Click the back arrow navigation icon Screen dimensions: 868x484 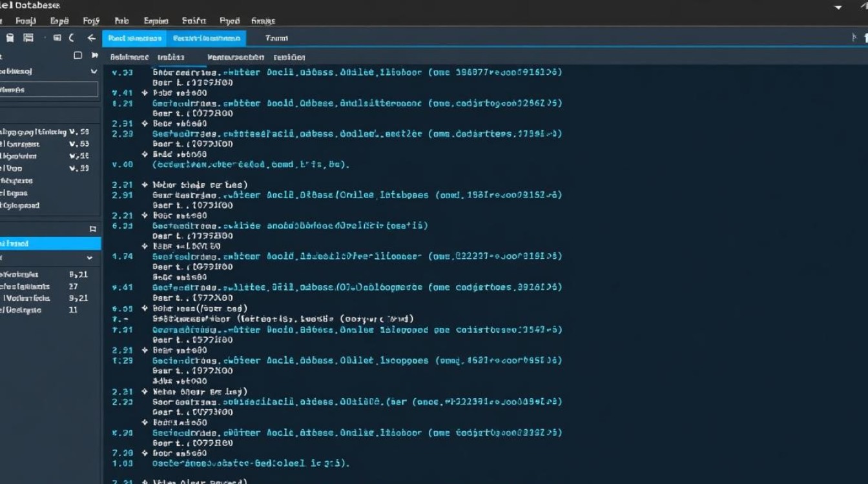pyautogui.click(x=92, y=37)
